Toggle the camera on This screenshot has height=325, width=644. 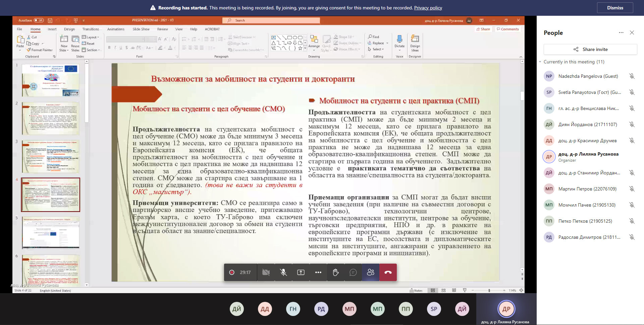[266, 272]
